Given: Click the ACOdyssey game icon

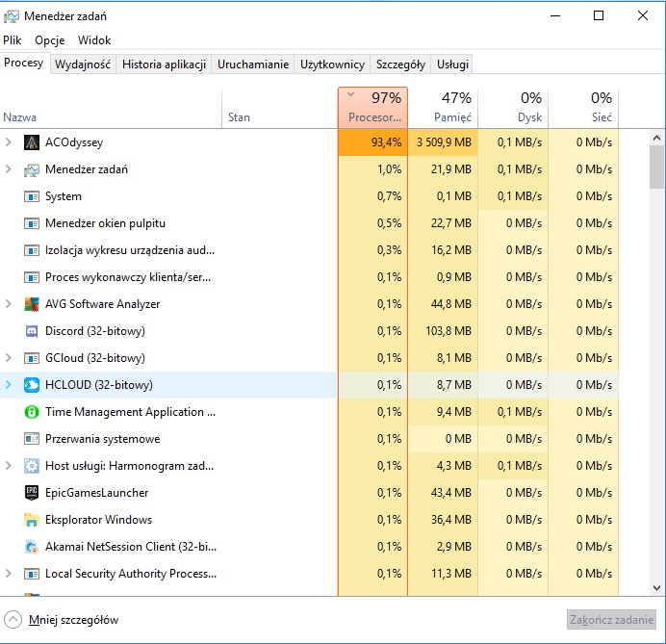Looking at the screenshot, I should [x=32, y=142].
